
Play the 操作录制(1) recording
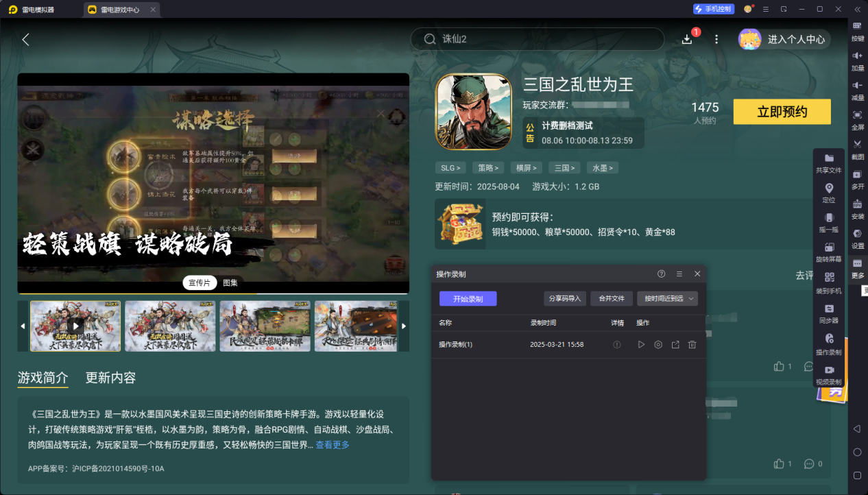coord(641,345)
